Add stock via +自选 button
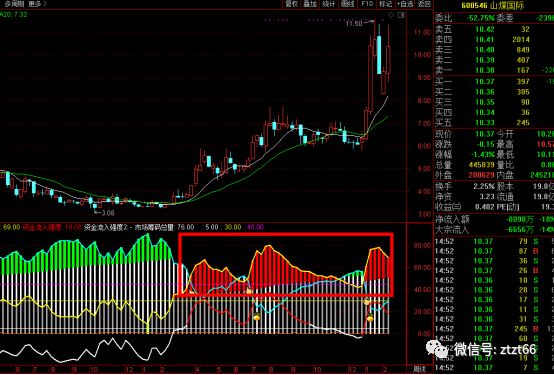Viewport: 554px width, 375px height. point(405,4)
